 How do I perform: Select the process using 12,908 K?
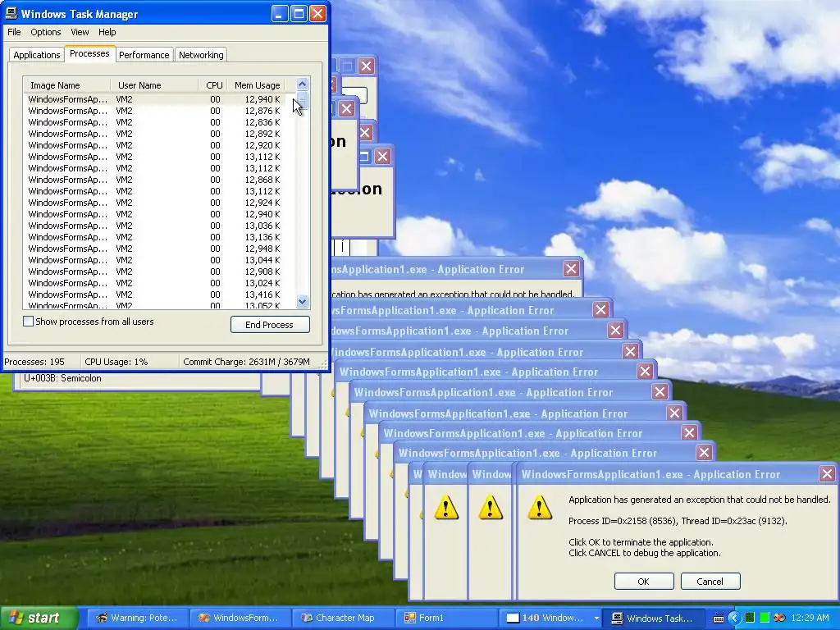pos(158,272)
